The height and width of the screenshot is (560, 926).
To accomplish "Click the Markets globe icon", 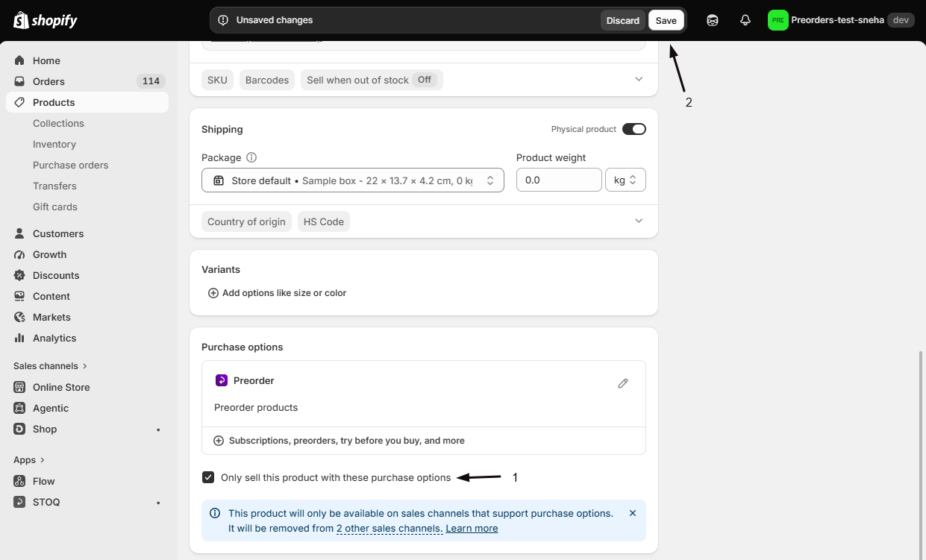I will tap(19, 317).
